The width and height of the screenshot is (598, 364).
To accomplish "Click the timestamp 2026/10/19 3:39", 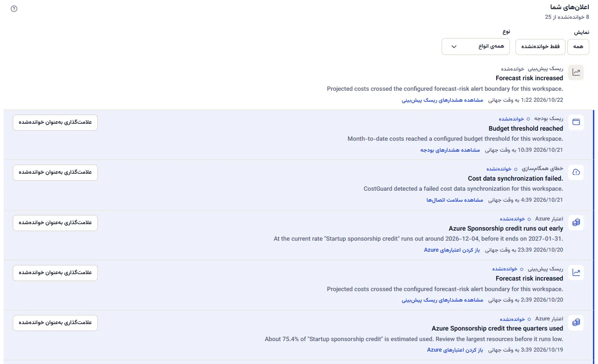I will tap(526, 350).
